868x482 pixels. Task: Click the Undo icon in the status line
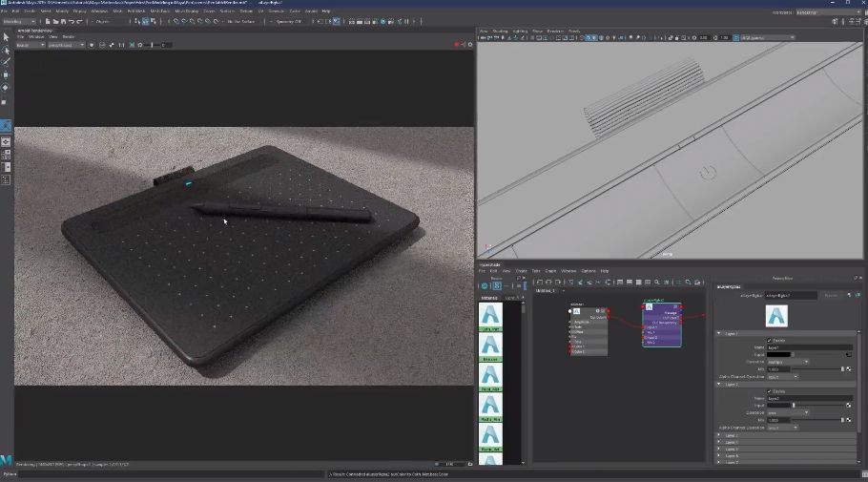coord(72,22)
